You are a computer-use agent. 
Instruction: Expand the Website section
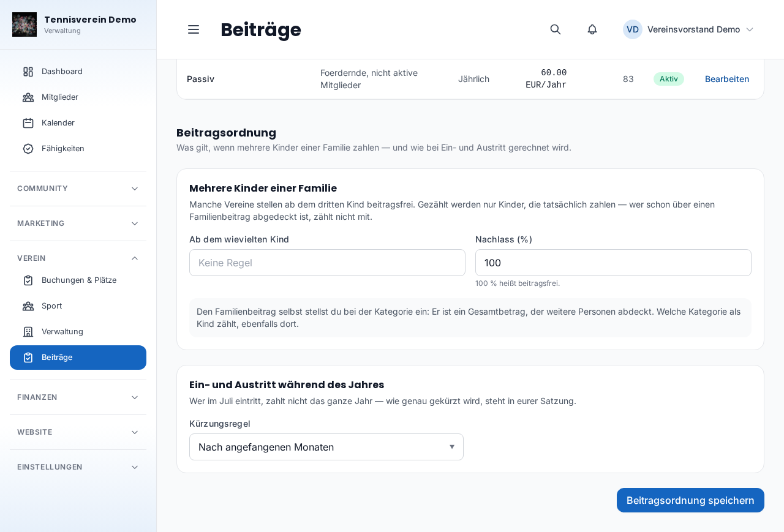pyautogui.click(x=78, y=432)
